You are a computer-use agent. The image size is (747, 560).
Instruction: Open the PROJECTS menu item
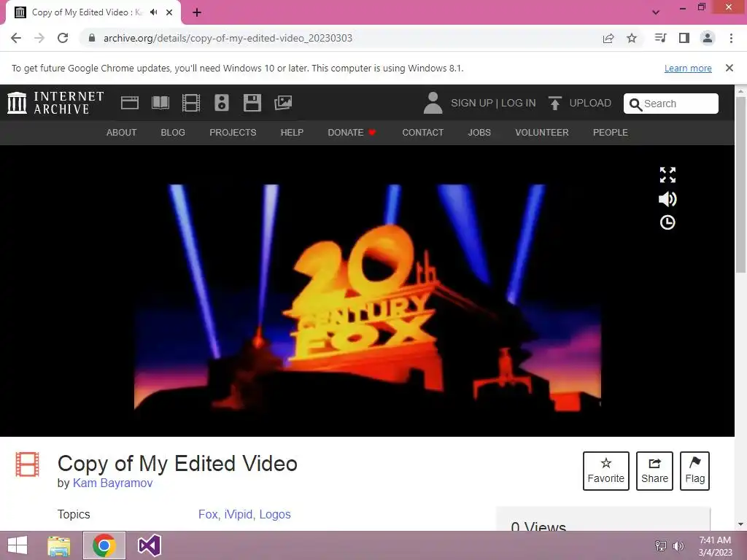click(x=233, y=133)
